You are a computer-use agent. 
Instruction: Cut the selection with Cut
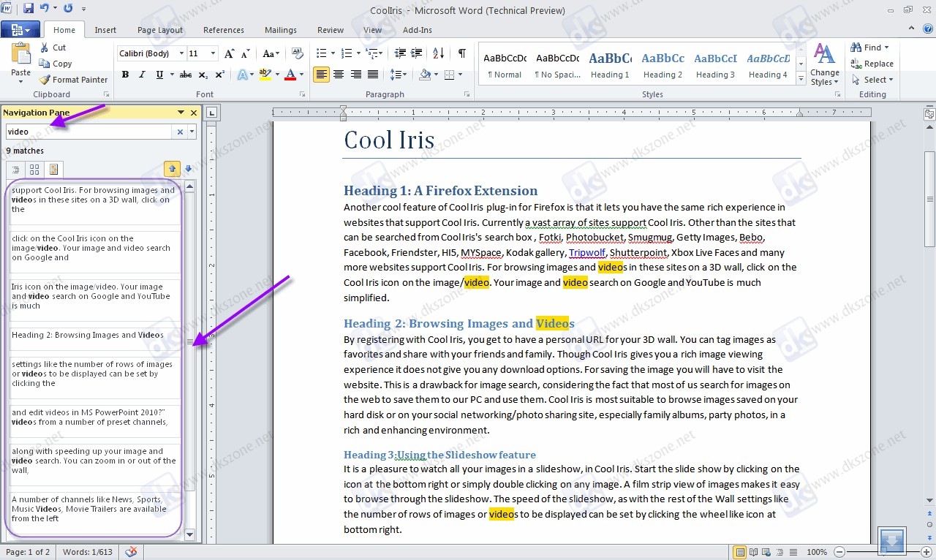coord(52,48)
